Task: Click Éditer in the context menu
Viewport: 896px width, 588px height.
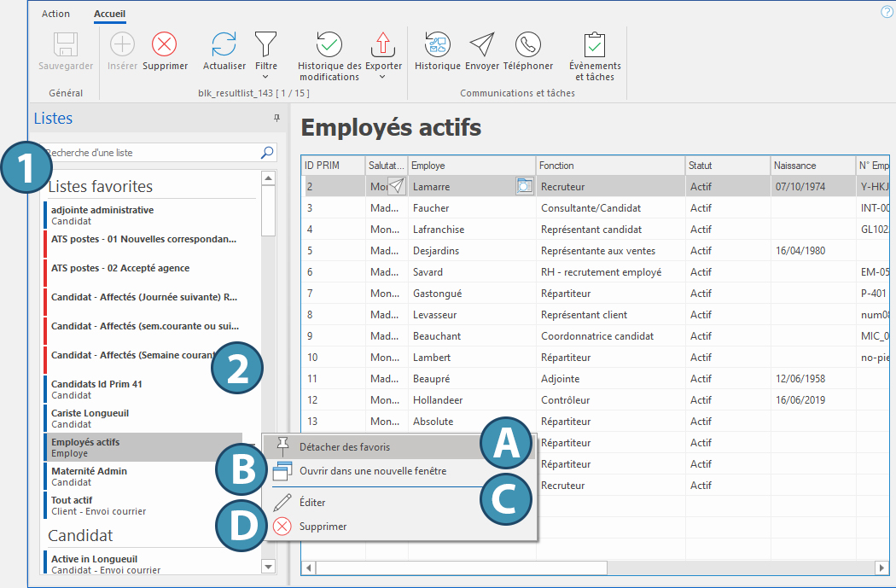Action: pyautogui.click(x=311, y=503)
